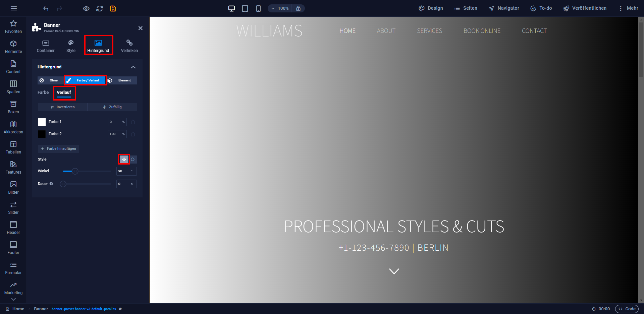644x314 pixels.
Task: Edit Farbe 2 percentage field
Action: (117, 134)
